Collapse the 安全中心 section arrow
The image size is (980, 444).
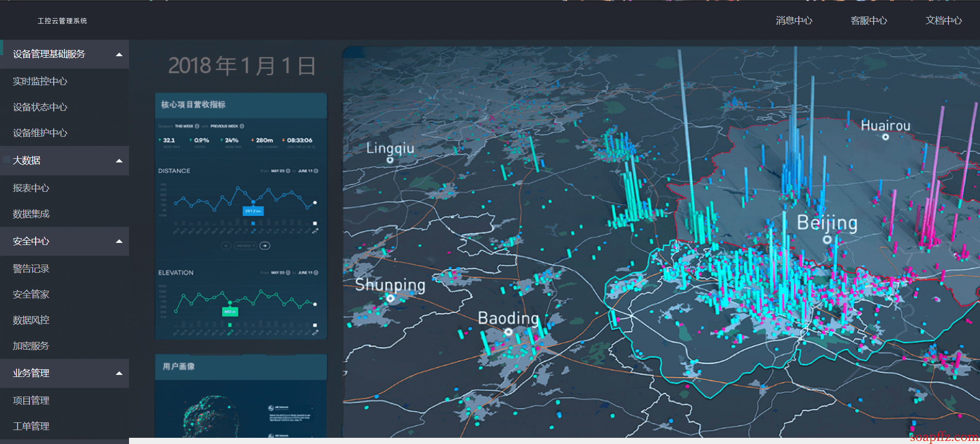119,241
